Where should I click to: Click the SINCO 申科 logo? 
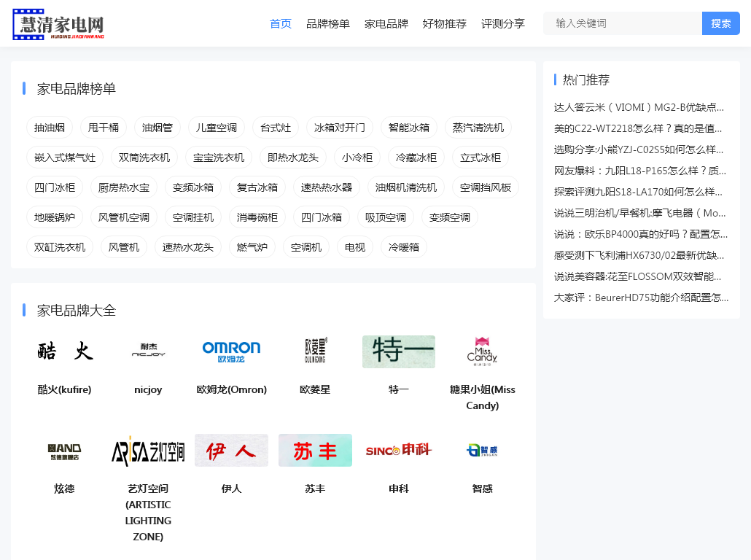[399, 451]
